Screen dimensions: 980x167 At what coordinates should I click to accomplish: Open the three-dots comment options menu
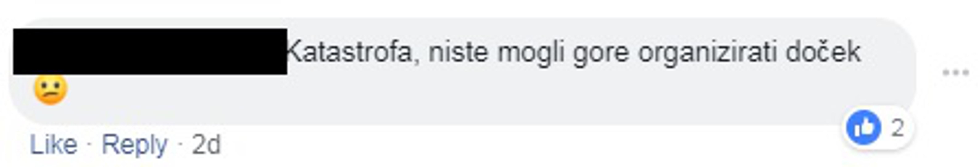(956, 72)
